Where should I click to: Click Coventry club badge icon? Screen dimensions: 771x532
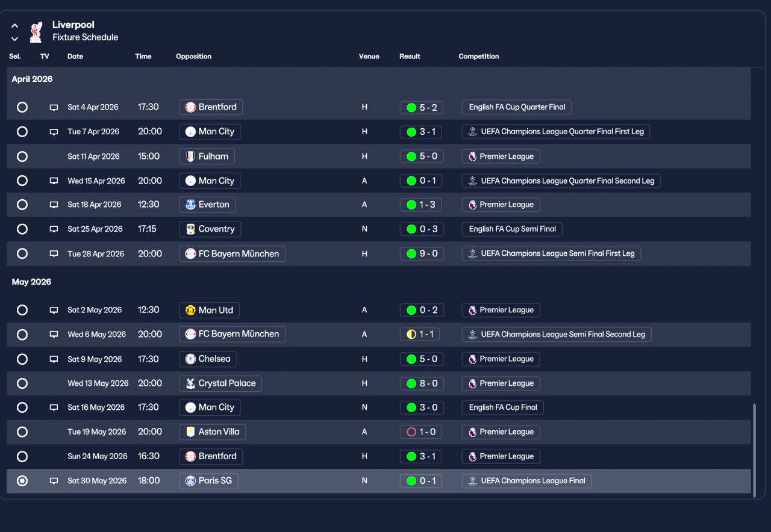tap(190, 229)
